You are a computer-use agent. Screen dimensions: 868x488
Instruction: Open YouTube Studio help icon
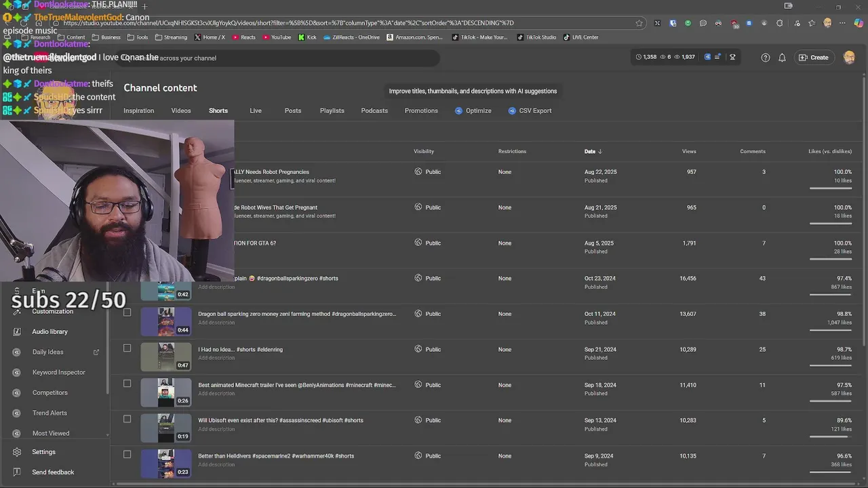[766, 58]
